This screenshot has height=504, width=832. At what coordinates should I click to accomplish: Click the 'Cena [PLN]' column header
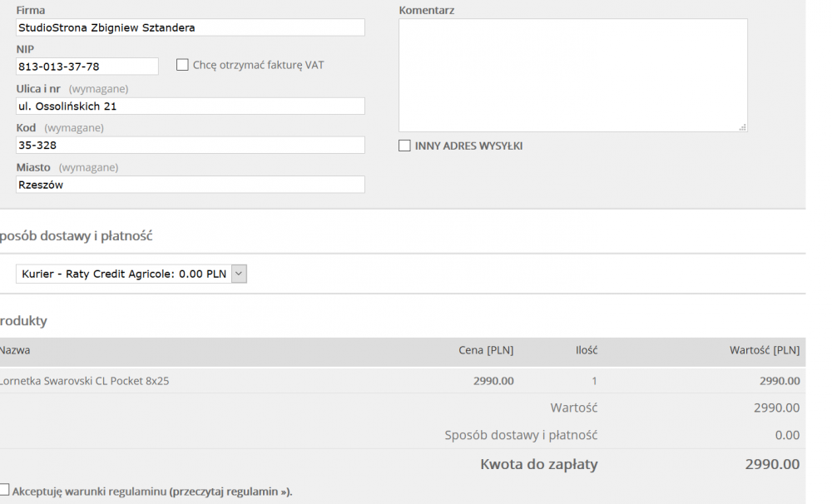[x=486, y=350]
